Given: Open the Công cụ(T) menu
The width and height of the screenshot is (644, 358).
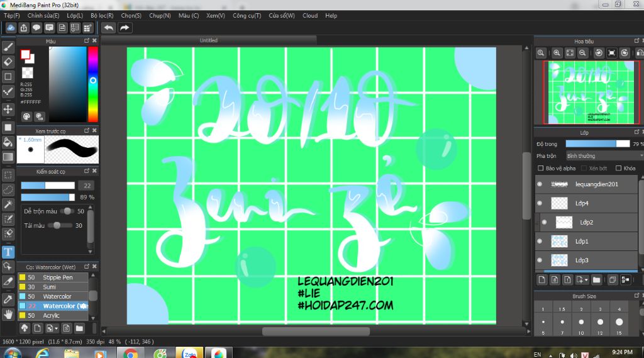Looking at the screenshot, I should [247, 16].
